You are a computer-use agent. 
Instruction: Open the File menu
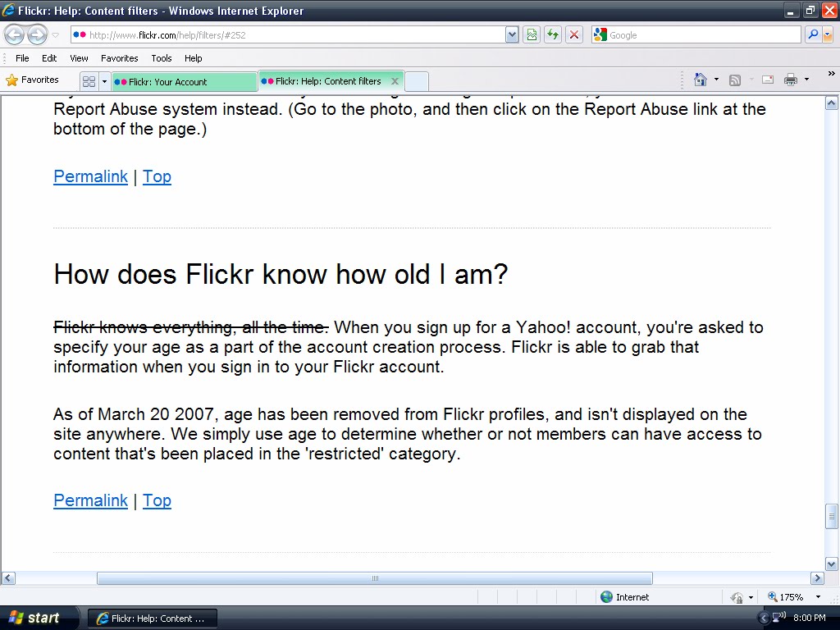click(22, 58)
